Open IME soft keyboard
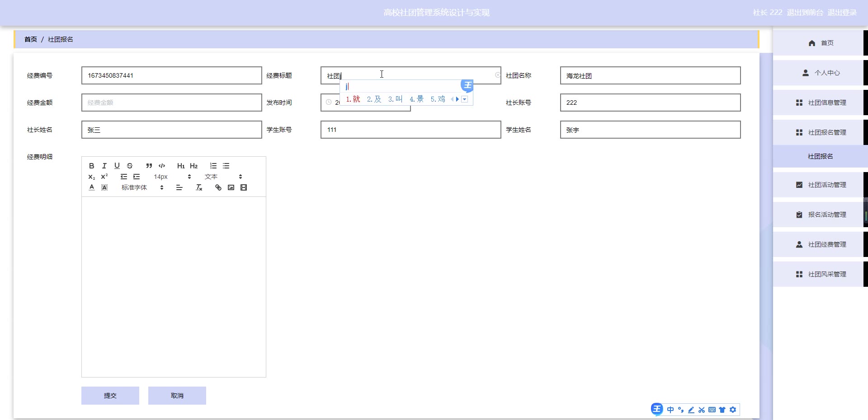The width and height of the screenshot is (868, 420). (x=712, y=410)
